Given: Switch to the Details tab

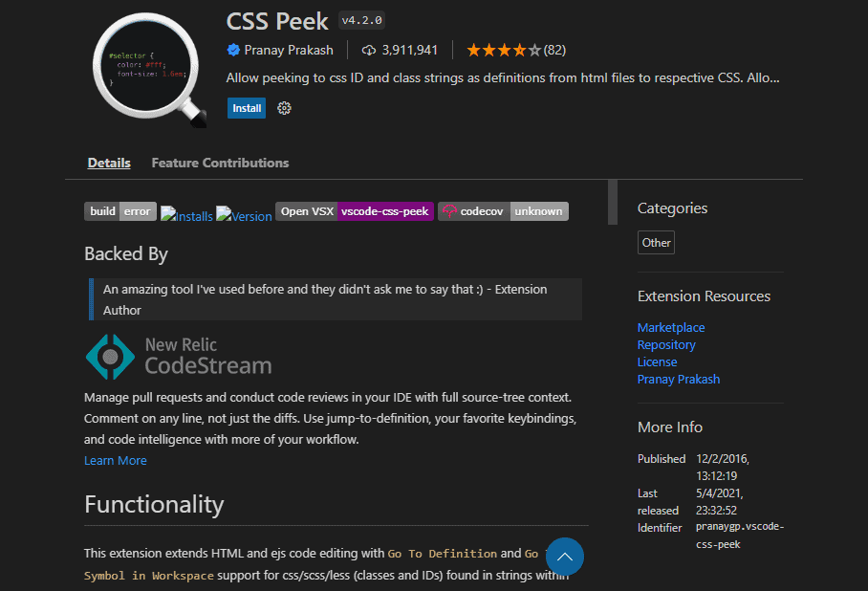Looking at the screenshot, I should pos(109,163).
